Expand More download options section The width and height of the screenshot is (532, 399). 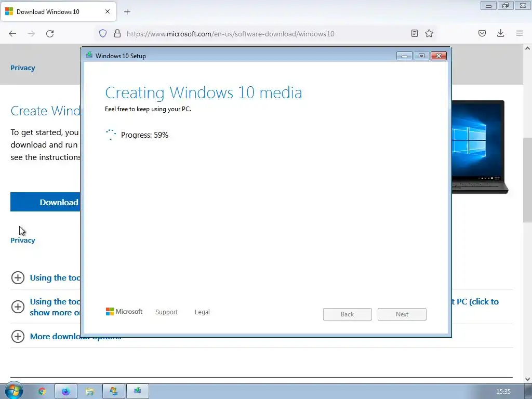tap(18, 336)
